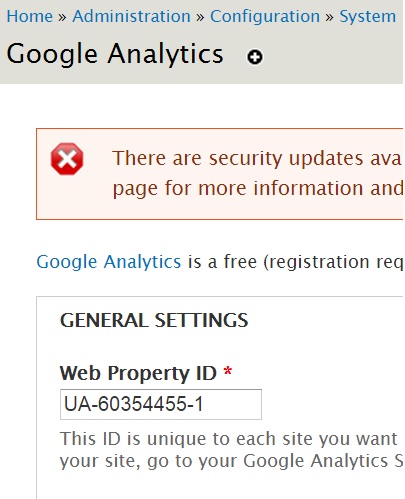The height and width of the screenshot is (499, 405).
Task: Click the 'This ID is unique' help text
Action: tap(229, 438)
